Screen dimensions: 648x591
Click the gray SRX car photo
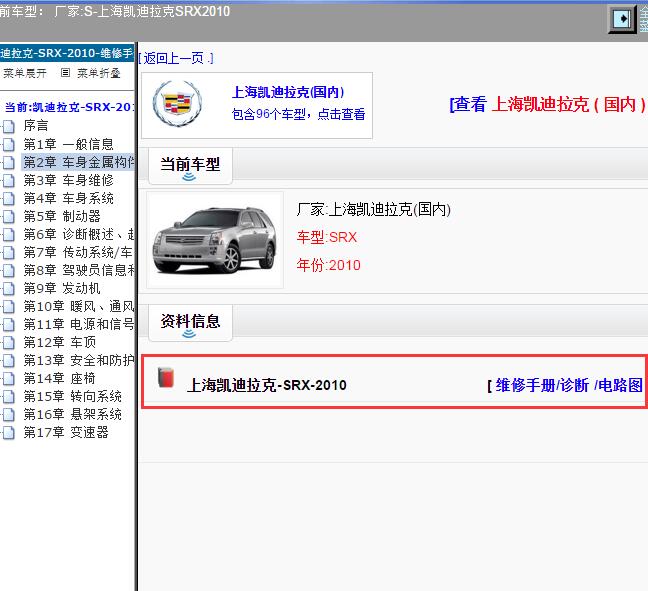214,240
